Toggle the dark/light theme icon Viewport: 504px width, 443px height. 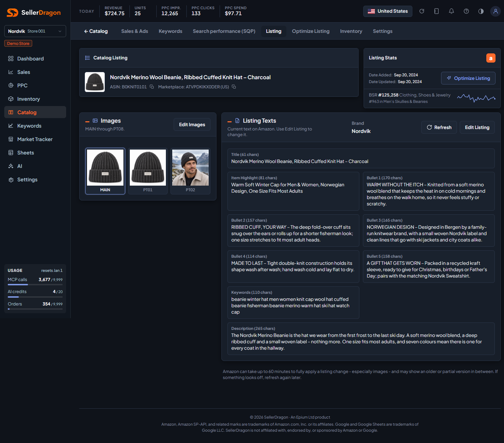point(481,11)
